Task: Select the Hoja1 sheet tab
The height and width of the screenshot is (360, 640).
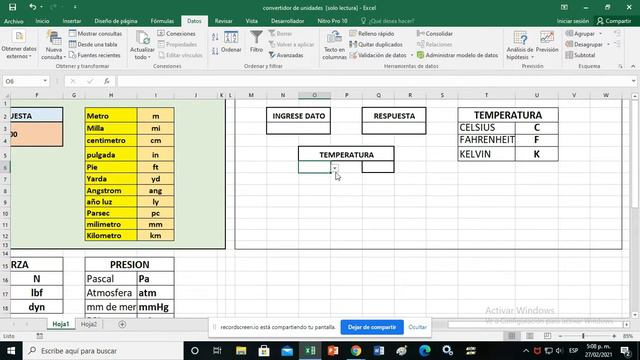Action: [x=61, y=324]
